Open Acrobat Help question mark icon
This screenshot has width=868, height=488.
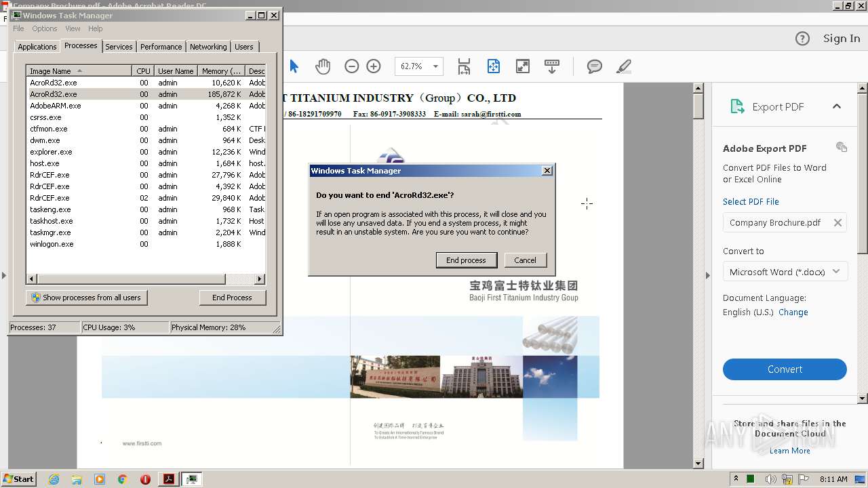(802, 39)
